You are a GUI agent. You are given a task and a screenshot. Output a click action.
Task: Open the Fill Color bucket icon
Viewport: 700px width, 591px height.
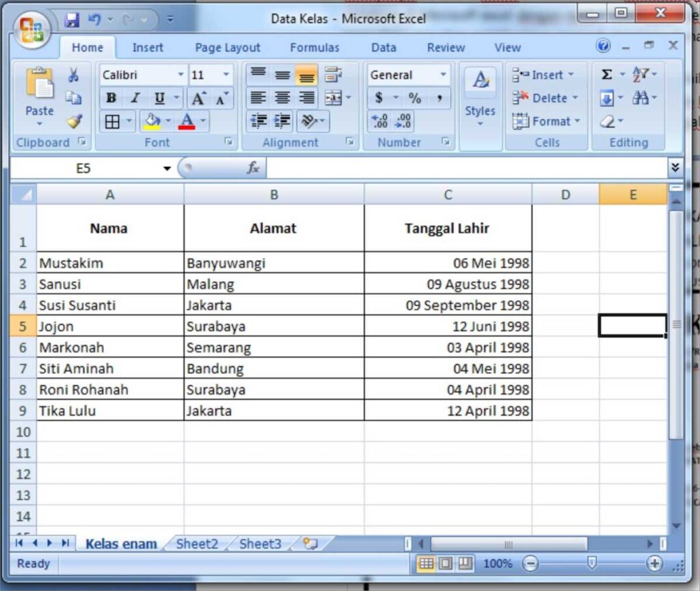pyautogui.click(x=151, y=121)
